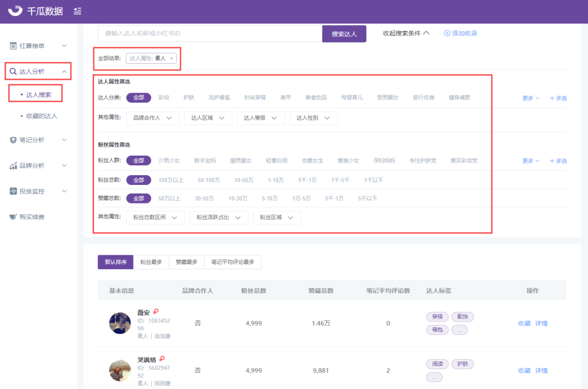Image resolution: width=588 pixels, height=389 pixels.
Task: Enable 多选 for the 达人分类 row
Action: pos(558,98)
